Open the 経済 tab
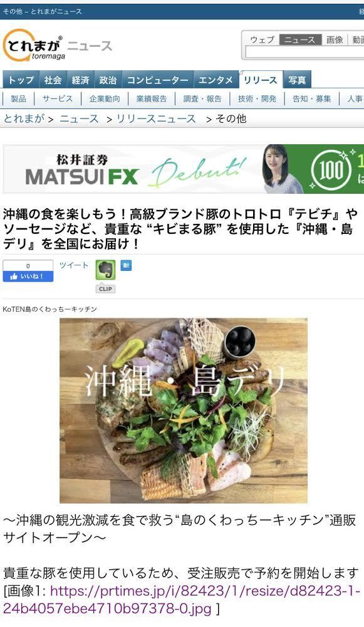The width and height of the screenshot is (364, 627). pyautogui.click(x=80, y=80)
